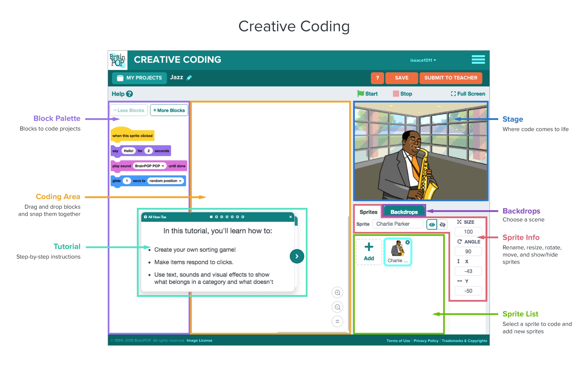This screenshot has width=588, height=368.
Task: Click the 2 seconds value in say block
Action: [148, 151]
